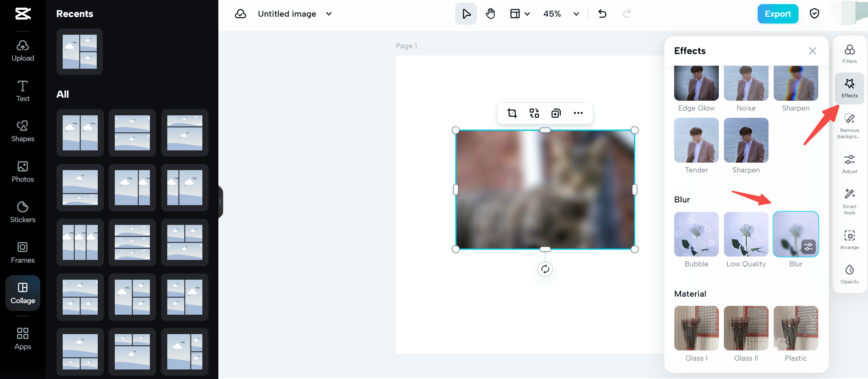The width and height of the screenshot is (868, 379).
Task: Rotate the selected image
Action: [x=545, y=269]
